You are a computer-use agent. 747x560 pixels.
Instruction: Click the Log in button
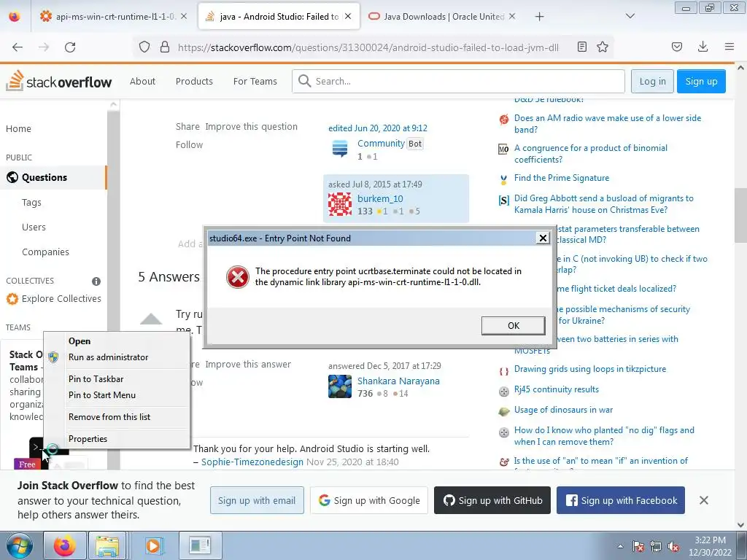tap(652, 82)
